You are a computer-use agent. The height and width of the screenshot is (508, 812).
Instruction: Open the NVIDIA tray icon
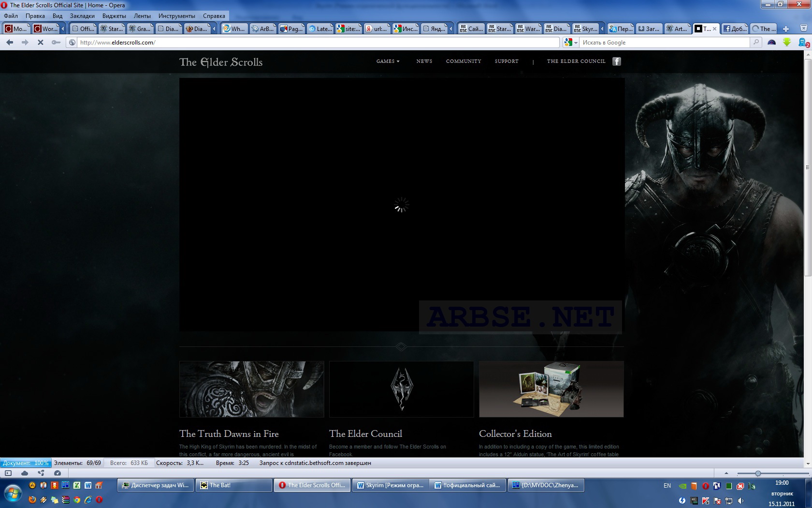[x=682, y=486]
